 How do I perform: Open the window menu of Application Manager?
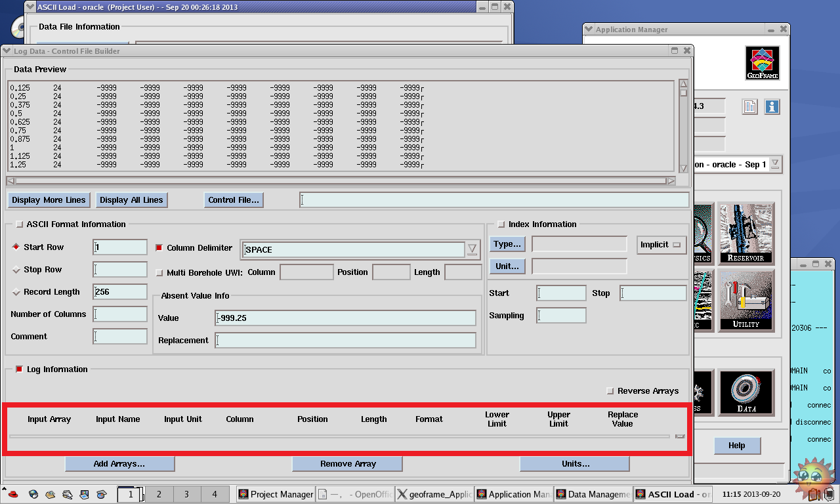tap(589, 30)
